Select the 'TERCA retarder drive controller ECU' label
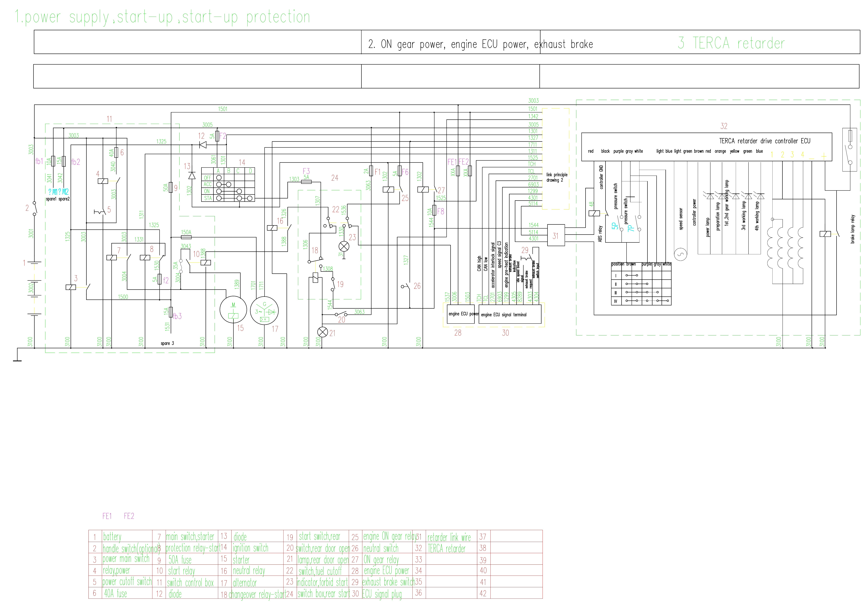The image size is (868, 602). click(765, 141)
